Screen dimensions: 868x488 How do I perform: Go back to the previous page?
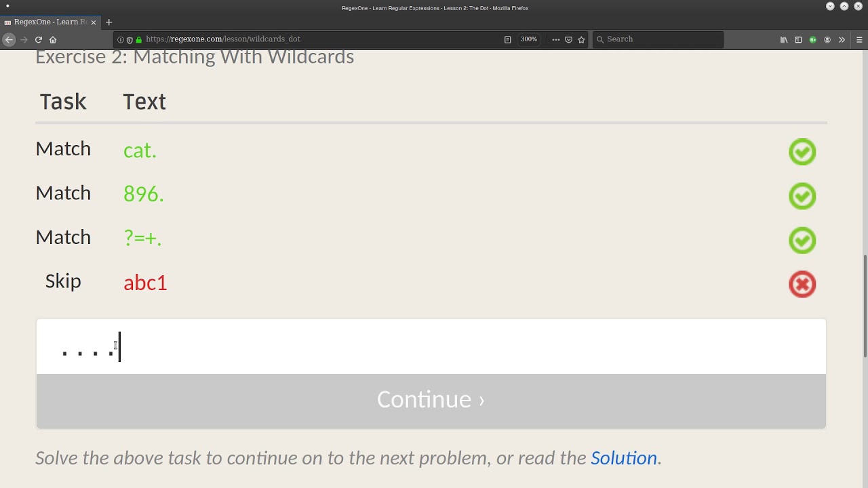[9, 40]
